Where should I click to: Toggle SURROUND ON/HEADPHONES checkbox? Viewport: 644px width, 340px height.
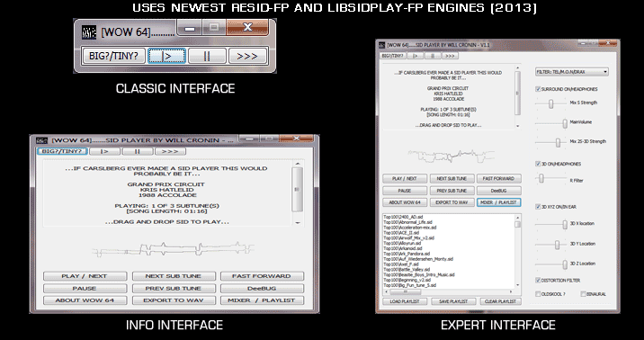click(x=538, y=89)
